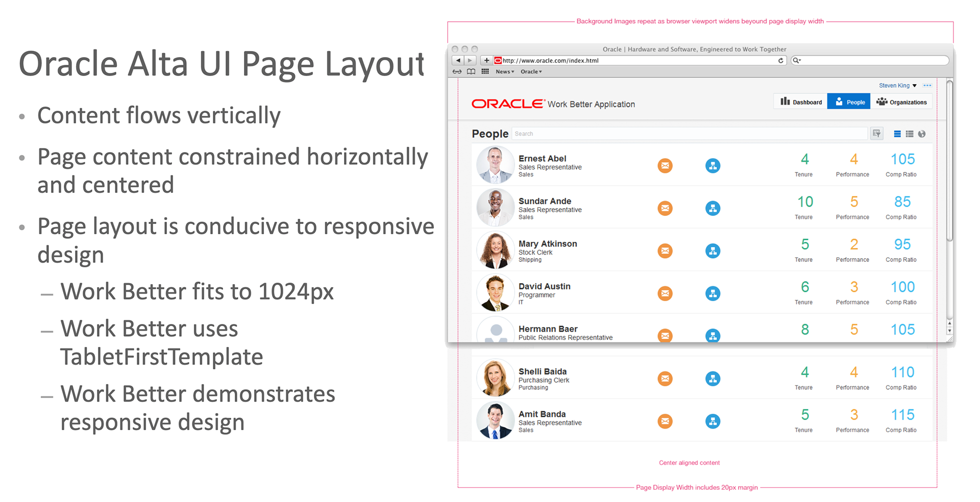The width and height of the screenshot is (980, 502).
Task: Click Ernest Abel's Comp Ratio 105
Action: (902, 159)
